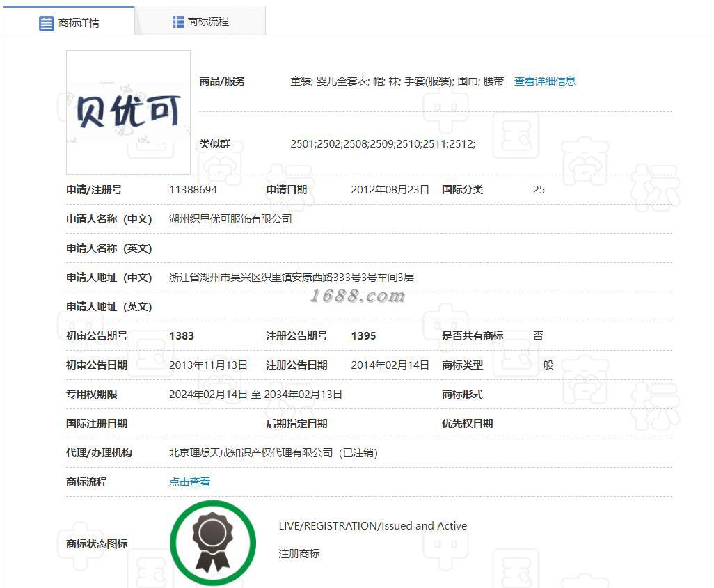Click international class value 25

click(x=539, y=189)
